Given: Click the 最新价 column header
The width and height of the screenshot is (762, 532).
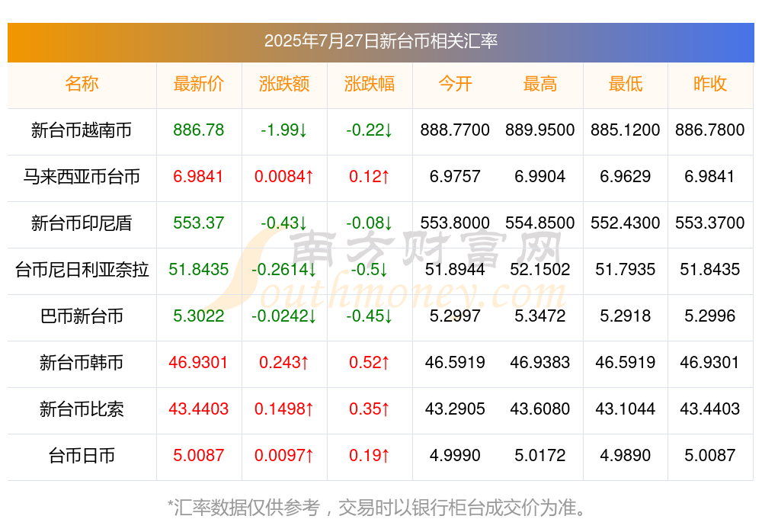Looking at the screenshot, I should click(198, 84).
